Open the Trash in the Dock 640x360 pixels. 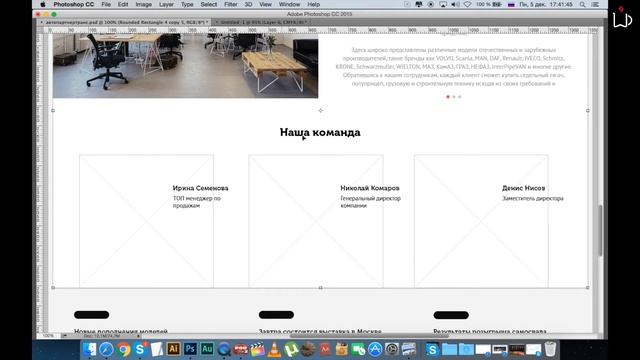click(550, 349)
